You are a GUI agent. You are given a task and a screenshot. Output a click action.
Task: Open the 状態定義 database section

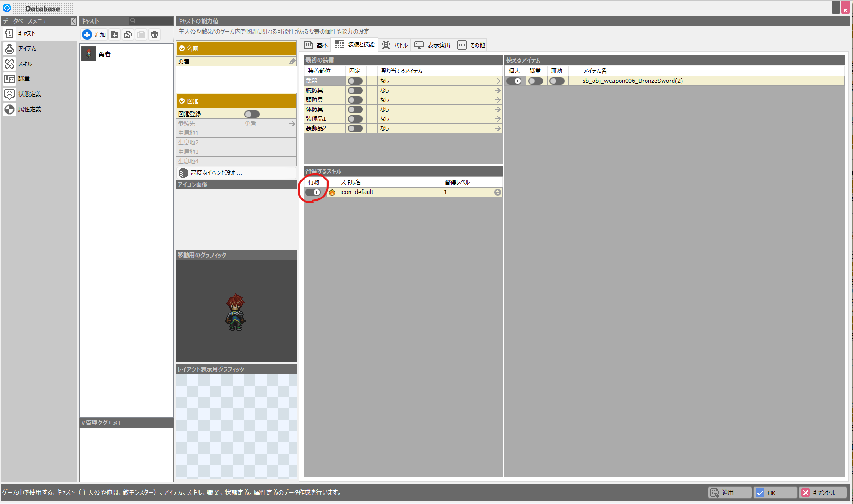pyautogui.click(x=29, y=94)
